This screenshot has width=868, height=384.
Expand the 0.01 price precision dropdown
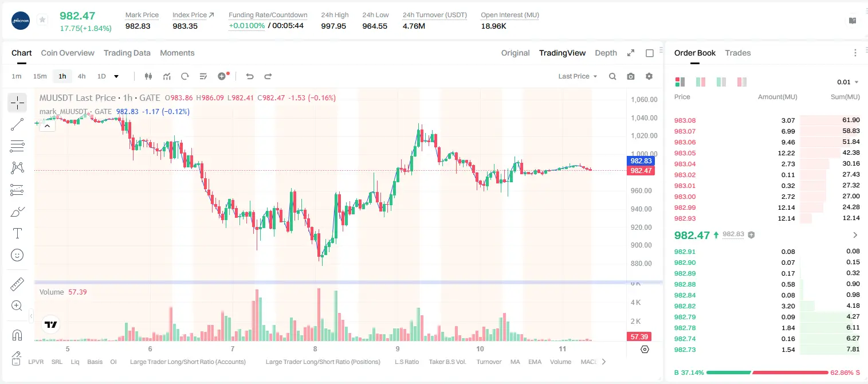[x=847, y=82]
